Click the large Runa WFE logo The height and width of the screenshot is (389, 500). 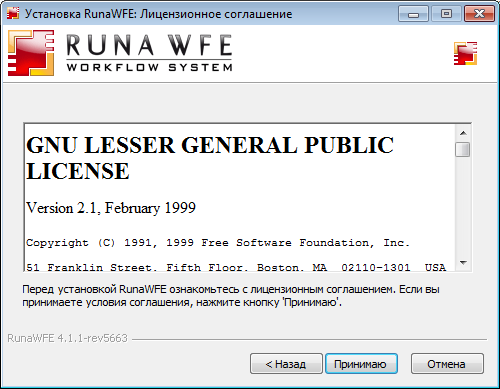(120, 53)
